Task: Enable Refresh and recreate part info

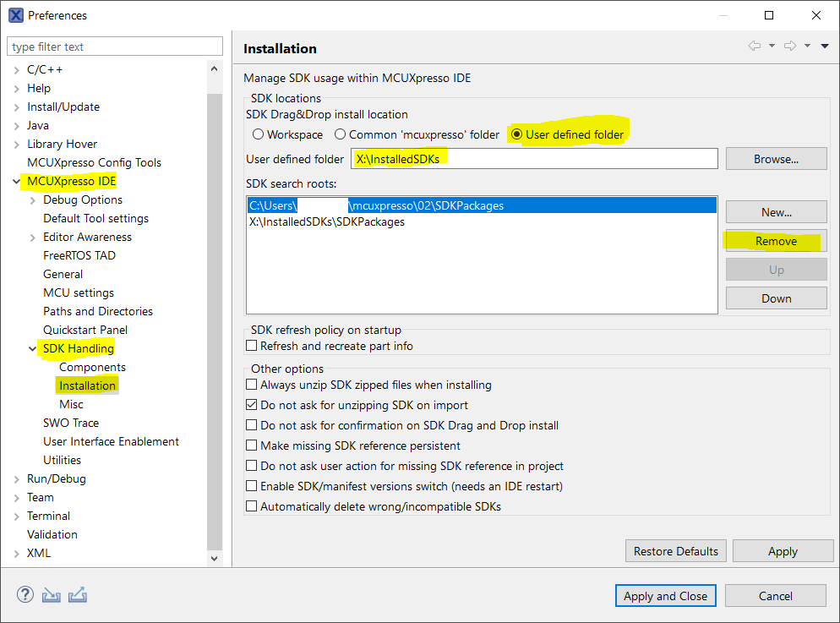Action: coord(252,346)
